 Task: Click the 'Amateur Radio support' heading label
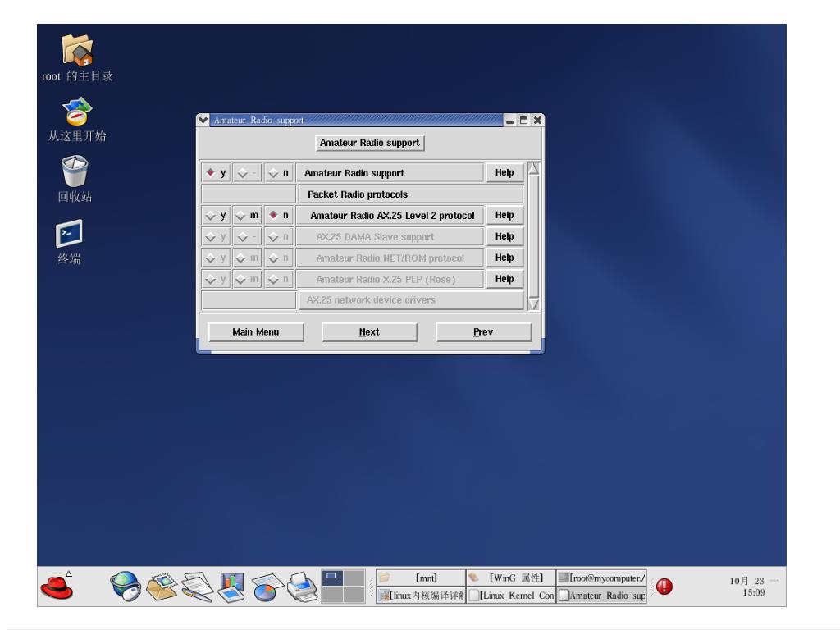(x=370, y=143)
